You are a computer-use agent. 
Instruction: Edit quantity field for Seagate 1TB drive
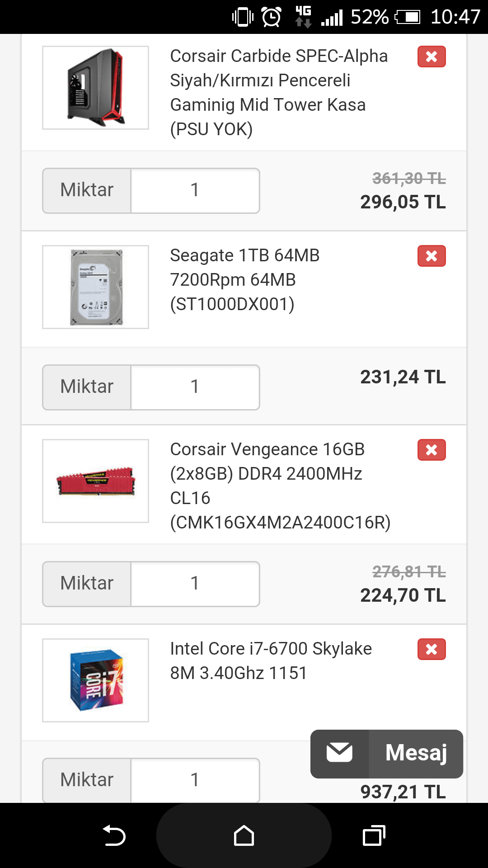195,387
